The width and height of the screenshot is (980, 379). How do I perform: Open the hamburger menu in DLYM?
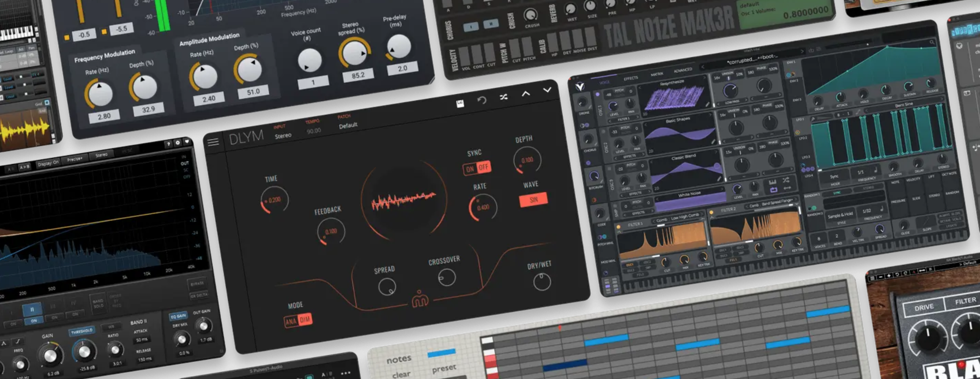[213, 142]
